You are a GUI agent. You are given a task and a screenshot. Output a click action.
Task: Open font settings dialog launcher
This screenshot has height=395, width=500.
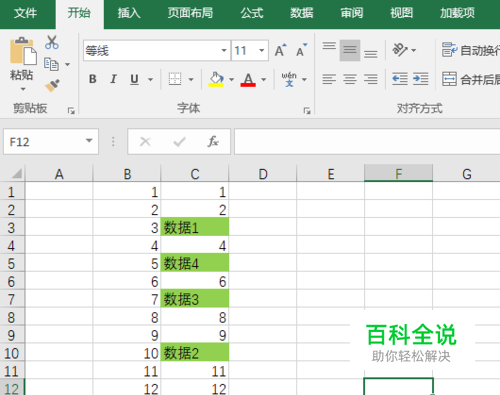(307, 111)
